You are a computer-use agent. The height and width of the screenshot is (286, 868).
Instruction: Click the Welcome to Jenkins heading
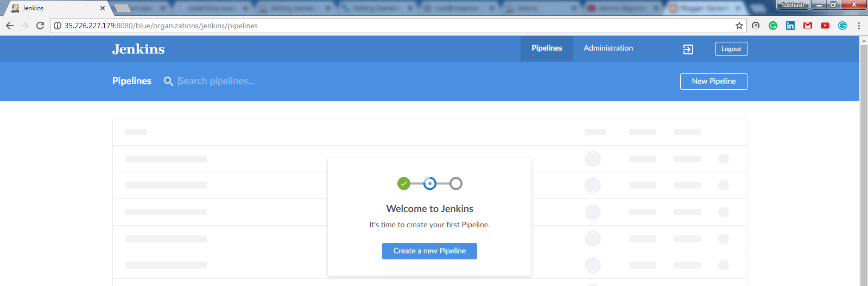[x=429, y=209]
